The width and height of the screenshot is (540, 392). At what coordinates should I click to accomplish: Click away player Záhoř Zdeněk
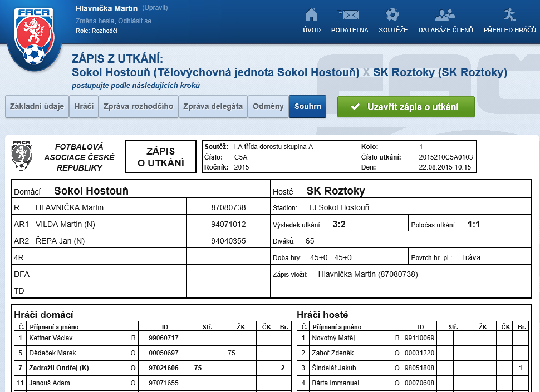point(332,353)
